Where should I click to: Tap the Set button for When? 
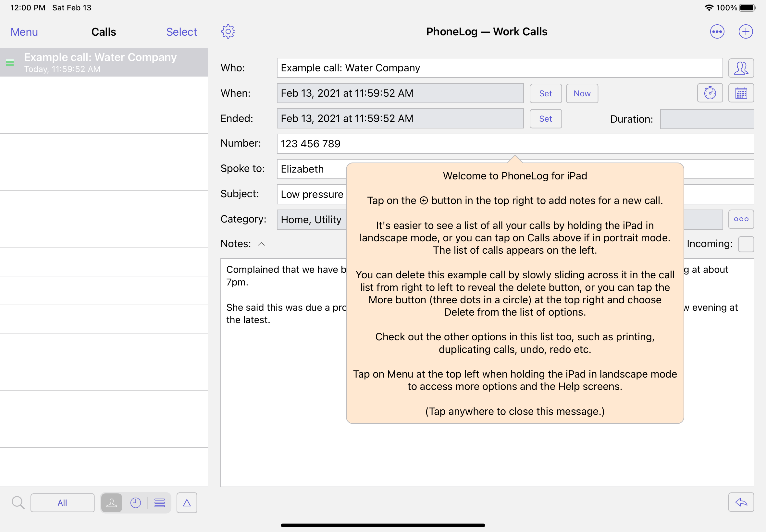545,94
